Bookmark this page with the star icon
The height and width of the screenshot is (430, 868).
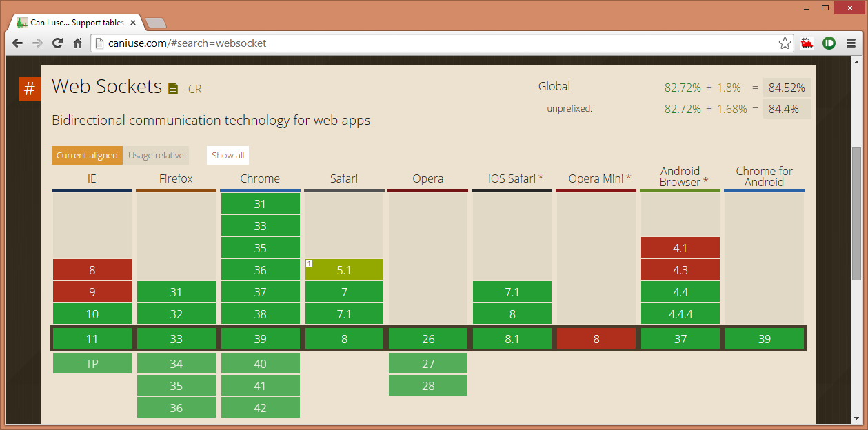click(785, 43)
